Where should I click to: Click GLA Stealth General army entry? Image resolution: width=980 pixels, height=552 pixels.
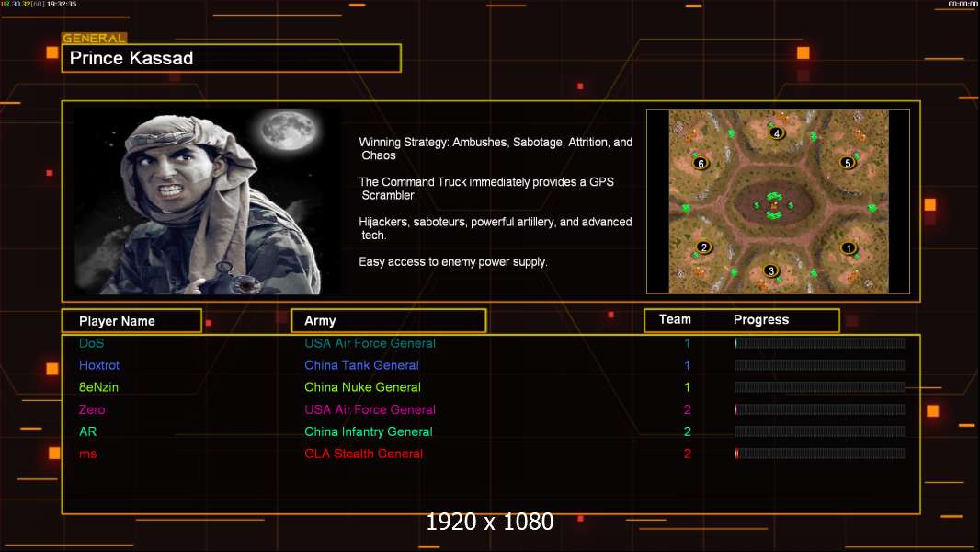click(363, 454)
